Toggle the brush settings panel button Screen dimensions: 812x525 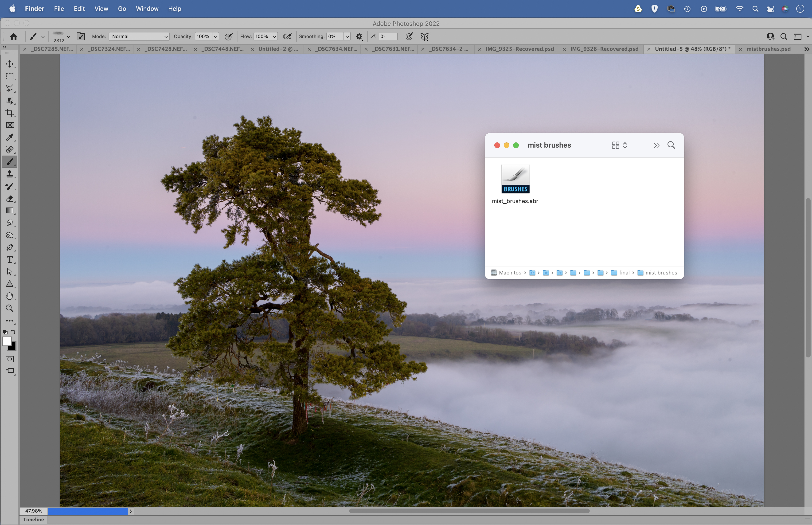(x=81, y=36)
